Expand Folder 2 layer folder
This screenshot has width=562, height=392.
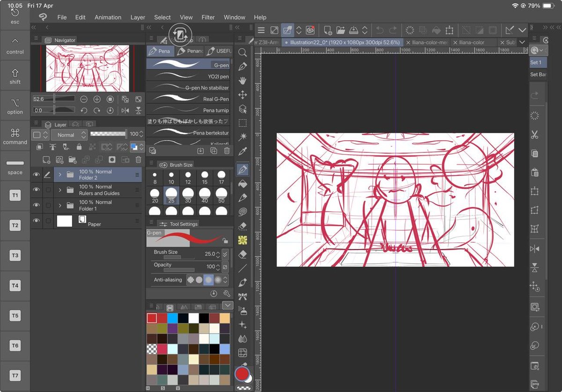(x=60, y=174)
